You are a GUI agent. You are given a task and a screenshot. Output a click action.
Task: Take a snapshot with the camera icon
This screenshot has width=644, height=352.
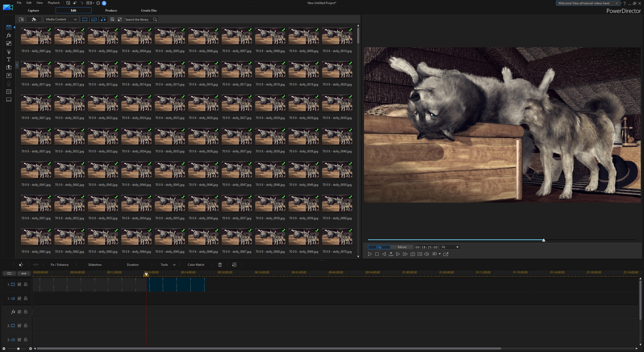(x=413, y=254)
